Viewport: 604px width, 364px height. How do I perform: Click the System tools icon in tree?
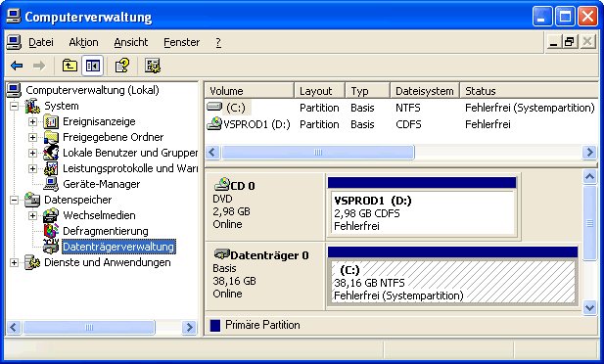(x=32, y=106)
